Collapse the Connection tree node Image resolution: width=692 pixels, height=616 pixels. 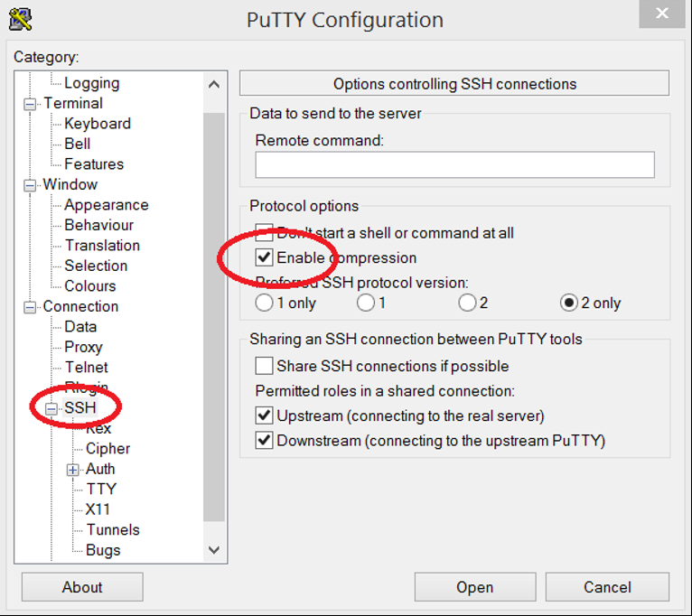coord(30,307)
